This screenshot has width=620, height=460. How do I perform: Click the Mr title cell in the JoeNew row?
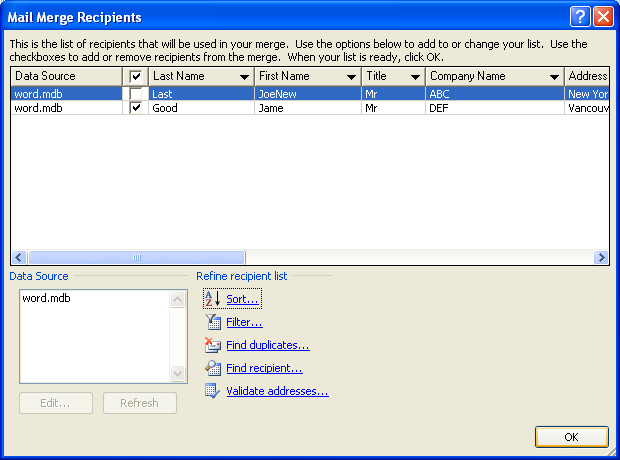pos(393,94)
